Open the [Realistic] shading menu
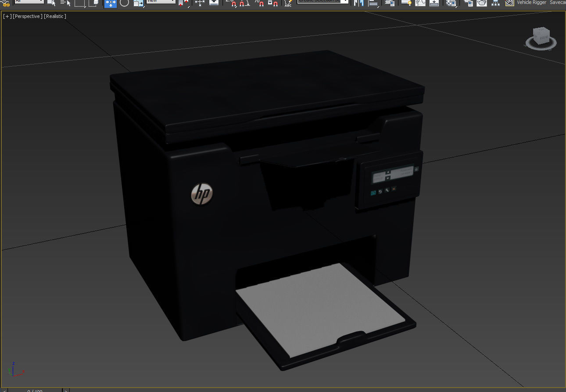 coord(55,16)
